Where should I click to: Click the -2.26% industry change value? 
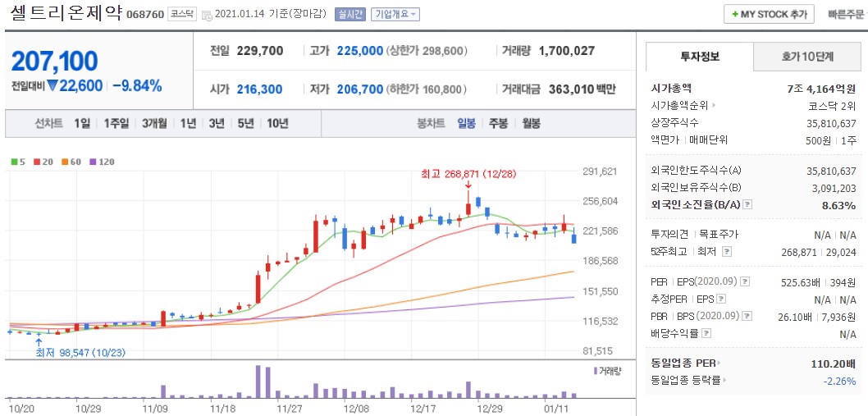(x=840, y=381)
